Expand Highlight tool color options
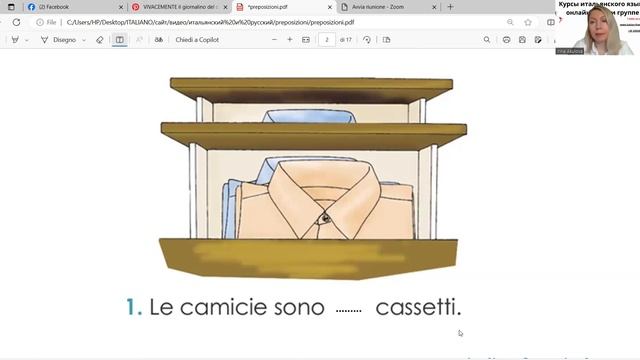Image resolution: width=640 pixels, height=360 pixels. click(27, 40)
